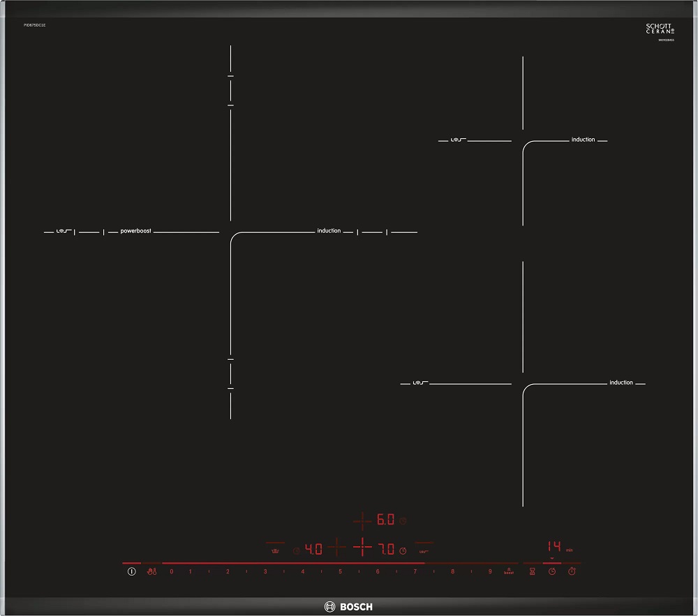Tap the small arrow under 14 min
The height and width of the screenshot is (616, 698).
click(x=552, y=559)
